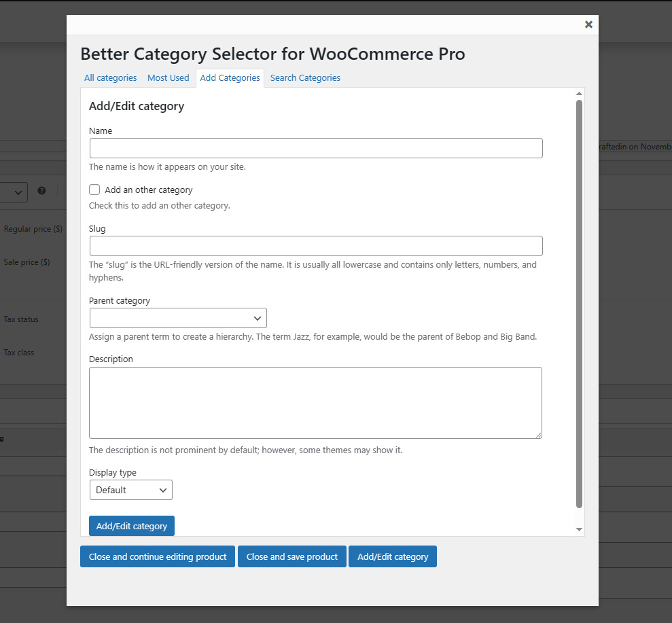Click the 'Check this to add an other category' hint
This screenshot has width=672, height=623.
coord(160,205)
